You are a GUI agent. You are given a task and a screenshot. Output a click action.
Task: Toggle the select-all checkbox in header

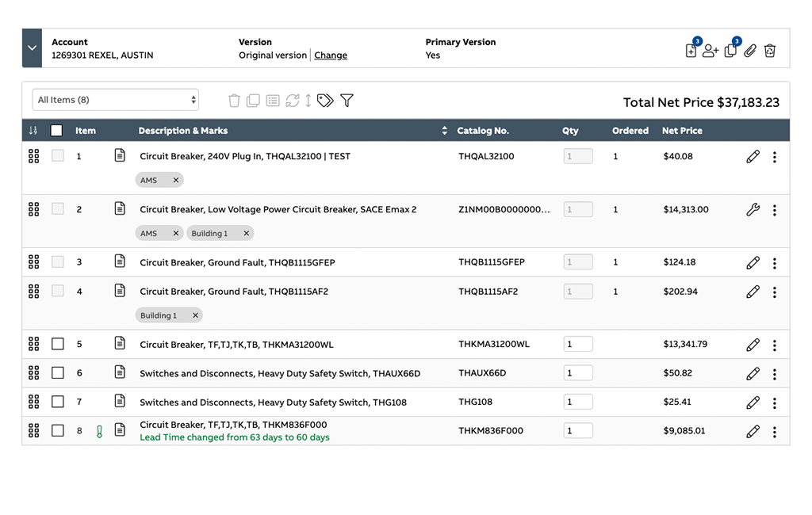pyautogui.click(x=56, y=131)
